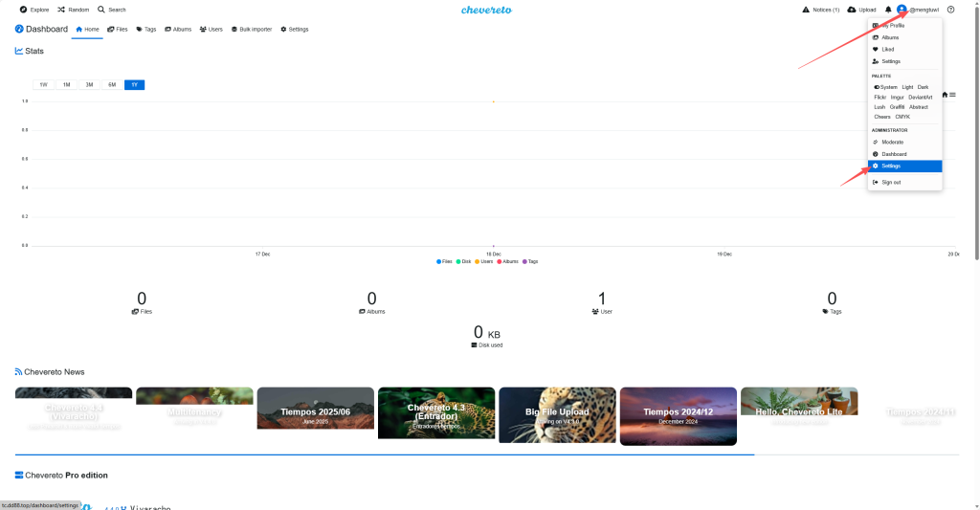Viewport: 980px width, 510px height.
Task: Toggle the Files series in chart legend
Action: 444,262
